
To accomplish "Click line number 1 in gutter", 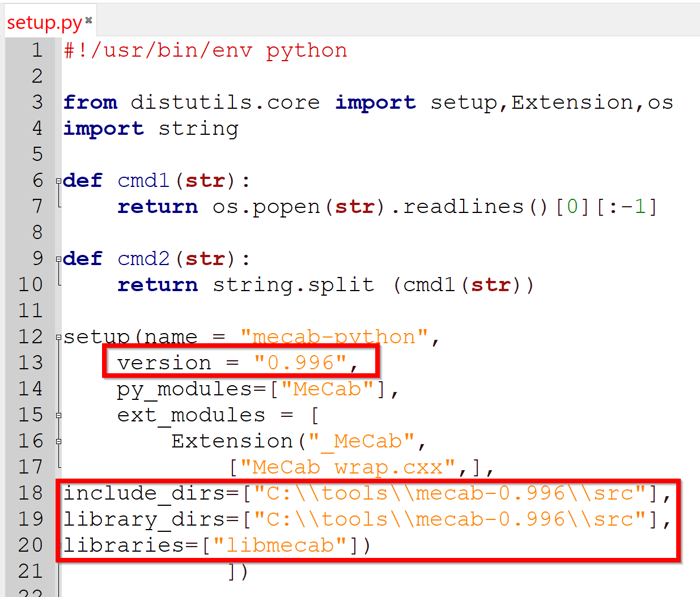I will [37, 50].
